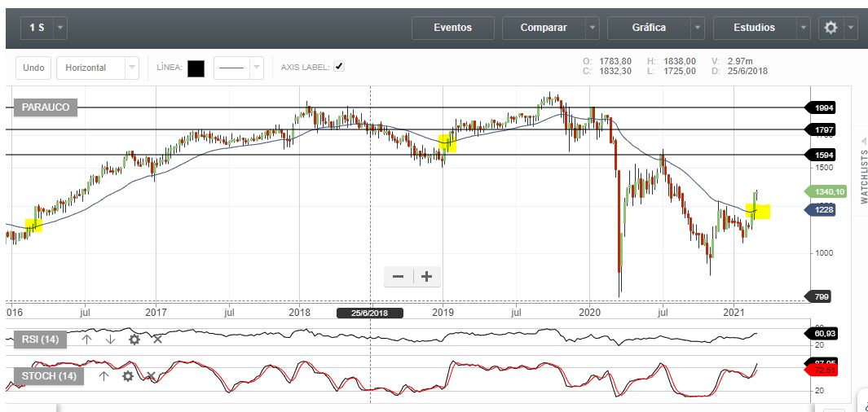Pick the black line color swatch
Screen dimensions: 868x412
pyautogui.click(x=196, y=68)
